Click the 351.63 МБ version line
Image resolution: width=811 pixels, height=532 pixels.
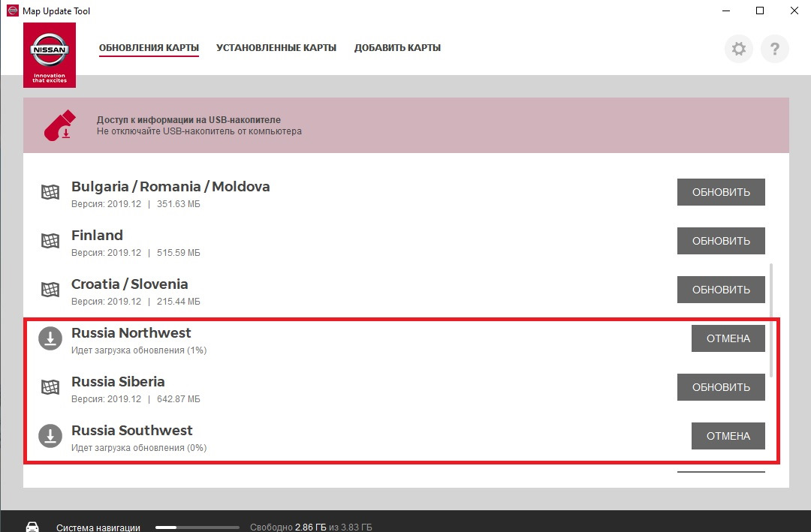pos(135,203)
